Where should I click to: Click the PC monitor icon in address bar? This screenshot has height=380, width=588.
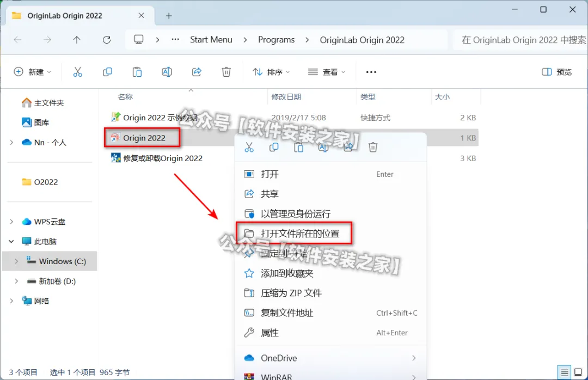(139, 39)
